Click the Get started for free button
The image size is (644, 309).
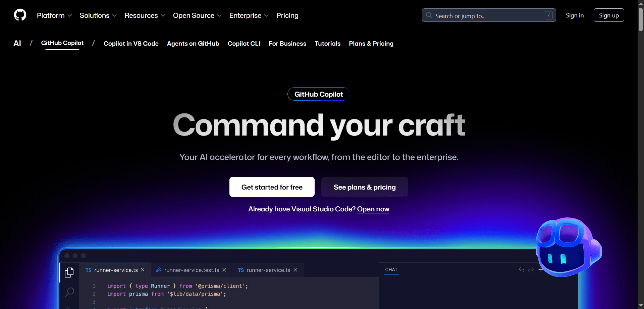point(272,187)
